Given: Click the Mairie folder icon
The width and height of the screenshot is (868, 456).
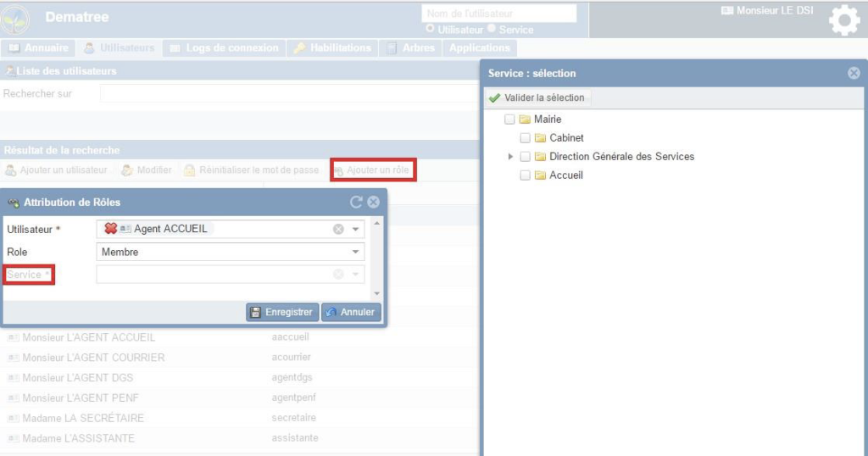Looking at the screenshot, I should coord(525,120).
